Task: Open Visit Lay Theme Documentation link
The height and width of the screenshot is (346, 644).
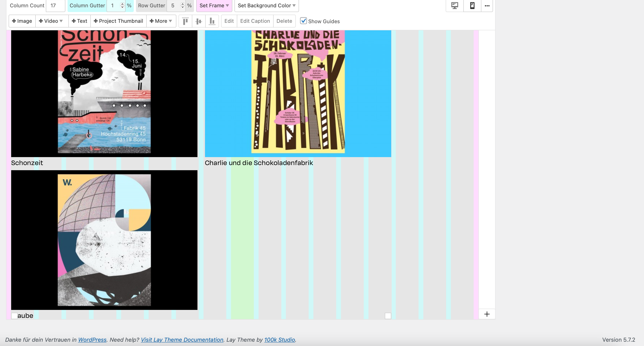Action: pos(182,340)
